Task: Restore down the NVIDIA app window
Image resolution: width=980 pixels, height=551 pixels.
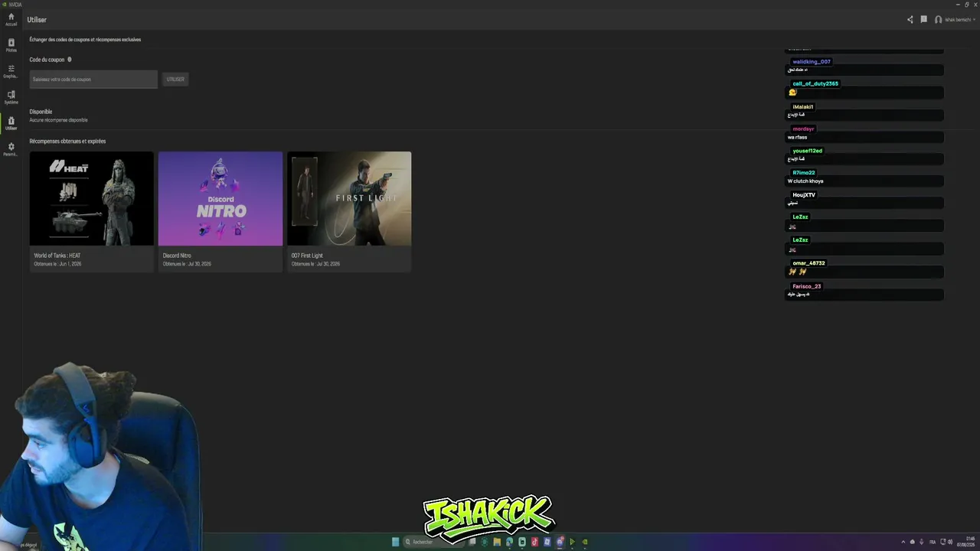Action: click(x=966, y=5)
